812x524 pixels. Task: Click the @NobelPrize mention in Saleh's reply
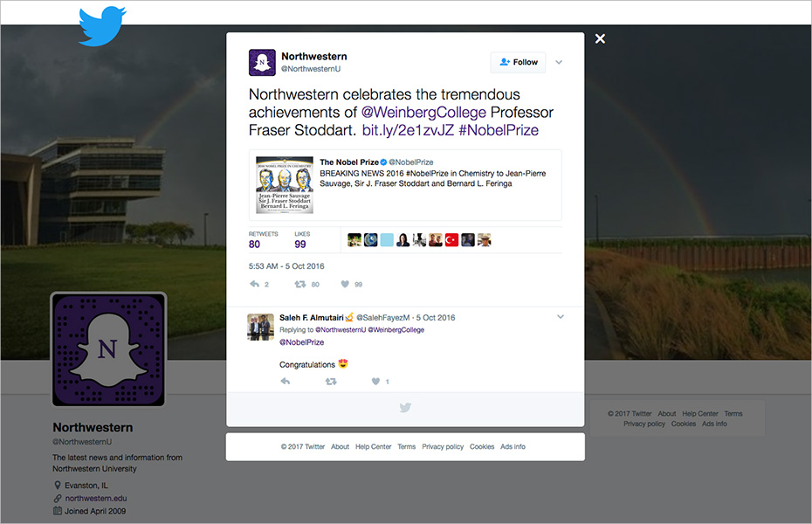302,342
